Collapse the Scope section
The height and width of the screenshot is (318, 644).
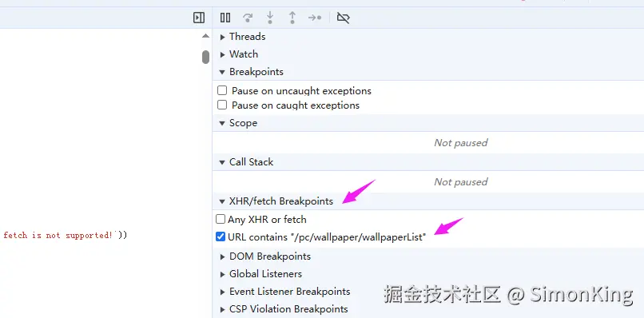point(222,123)
